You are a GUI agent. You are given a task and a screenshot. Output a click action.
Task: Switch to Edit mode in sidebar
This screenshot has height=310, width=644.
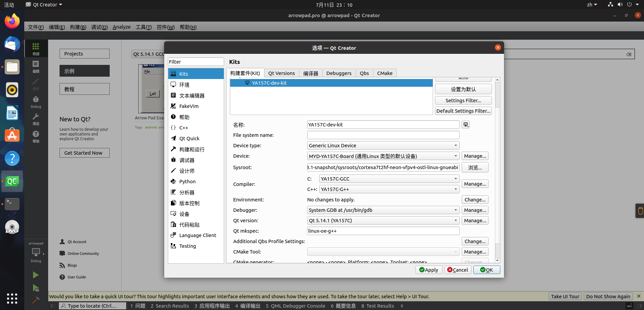tap(36, 67)
